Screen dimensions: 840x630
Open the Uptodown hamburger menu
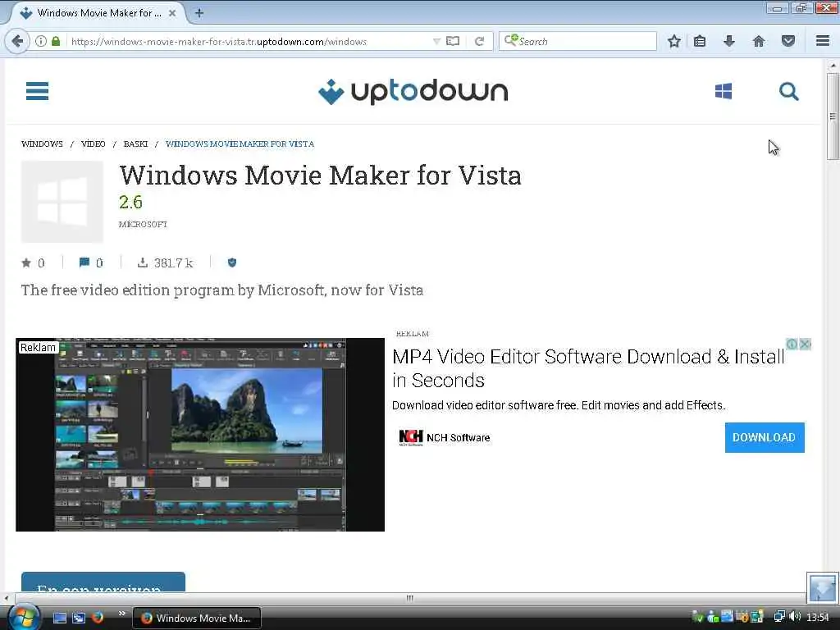(37, 91)
